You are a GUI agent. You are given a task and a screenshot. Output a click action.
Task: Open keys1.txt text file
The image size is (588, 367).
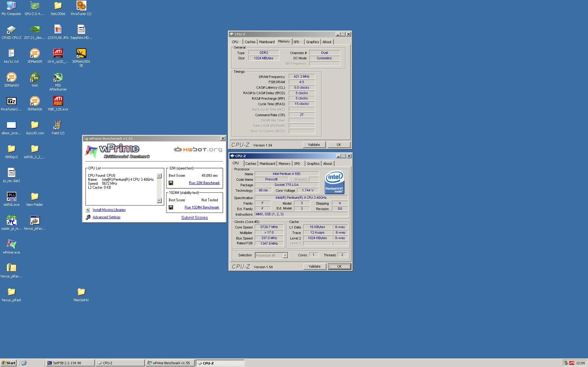[11, 53]
